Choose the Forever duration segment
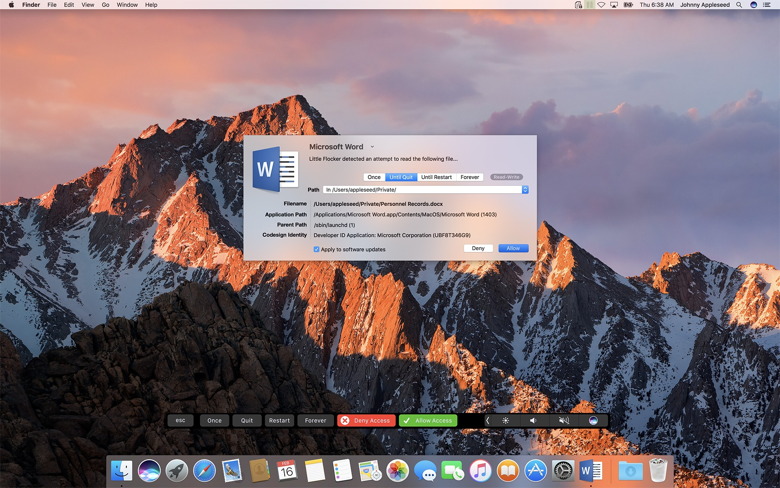The height and width of the screenshot is (488, 780). click(x=470, y=177)
